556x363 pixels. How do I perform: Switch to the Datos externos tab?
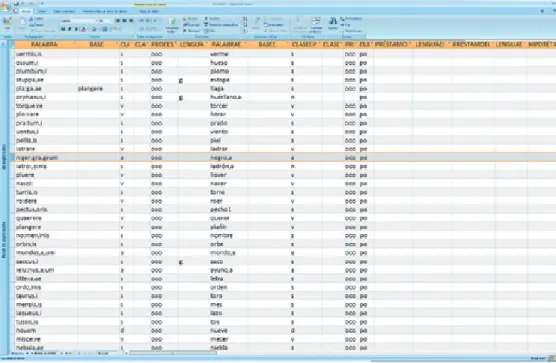(64, 12)
